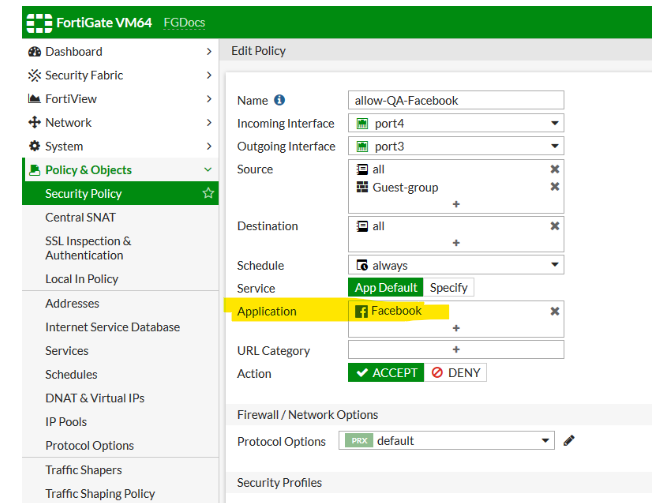Click the FortiGate logo icon
The image size is (652, 503).
click(x=39, y=23)
